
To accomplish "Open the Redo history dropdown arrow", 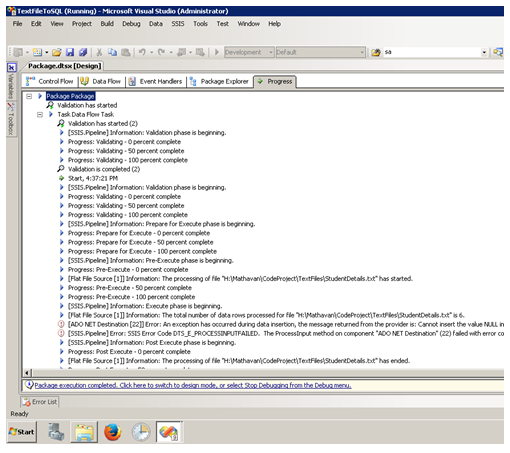I will click(x=171, y=52).
